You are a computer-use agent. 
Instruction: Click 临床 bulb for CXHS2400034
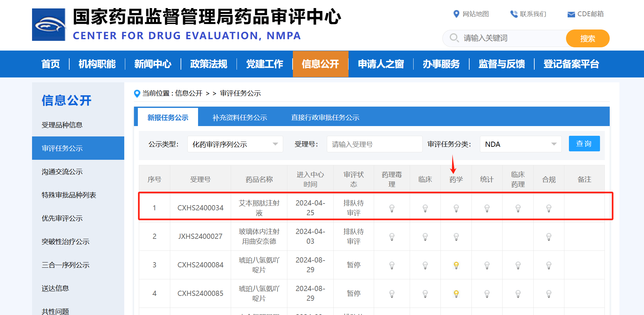click(x=425, y=208)
